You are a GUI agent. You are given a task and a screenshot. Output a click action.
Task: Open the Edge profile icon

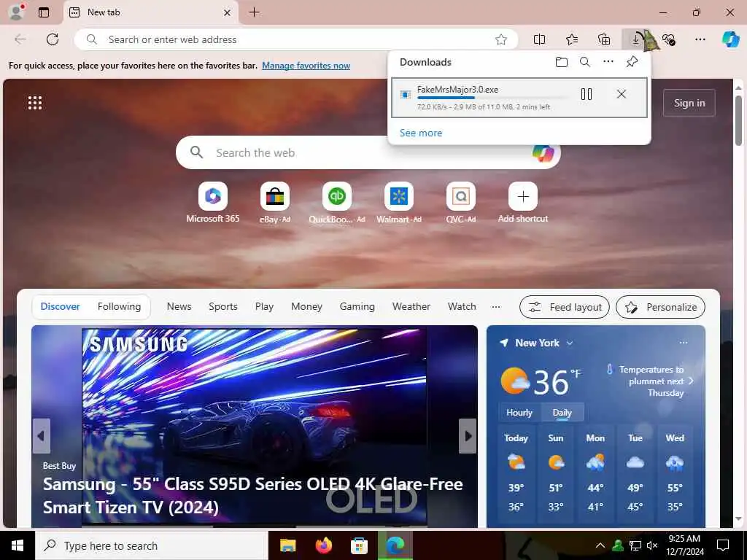[18, 12]
